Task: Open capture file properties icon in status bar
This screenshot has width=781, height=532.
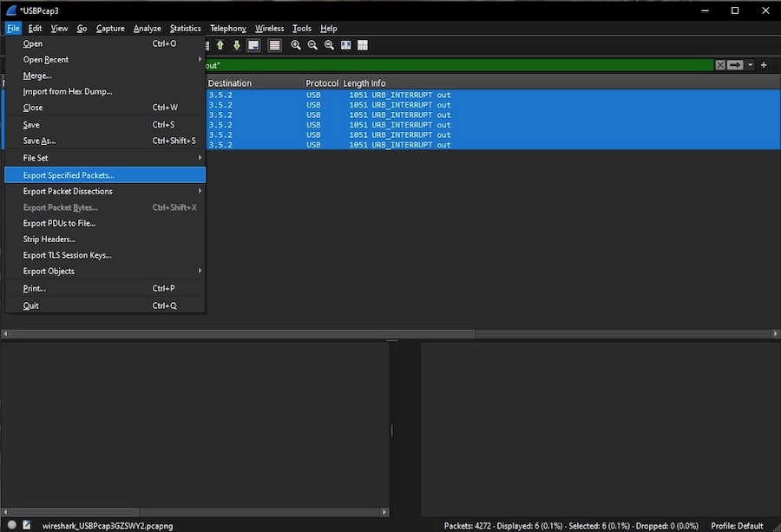Action: coord(27,524)
